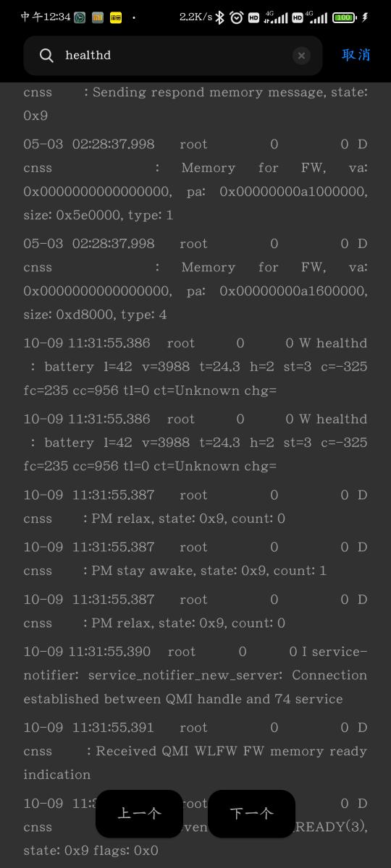391x868 pixels.
Task: Clear the healthd search text
Action: click(x=301, y=56)
